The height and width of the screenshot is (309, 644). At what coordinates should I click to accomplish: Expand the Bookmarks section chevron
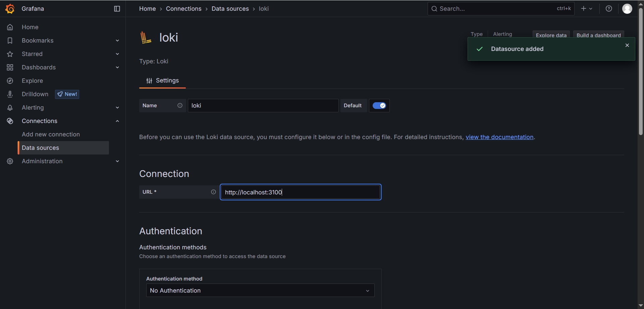click(117, 41)
